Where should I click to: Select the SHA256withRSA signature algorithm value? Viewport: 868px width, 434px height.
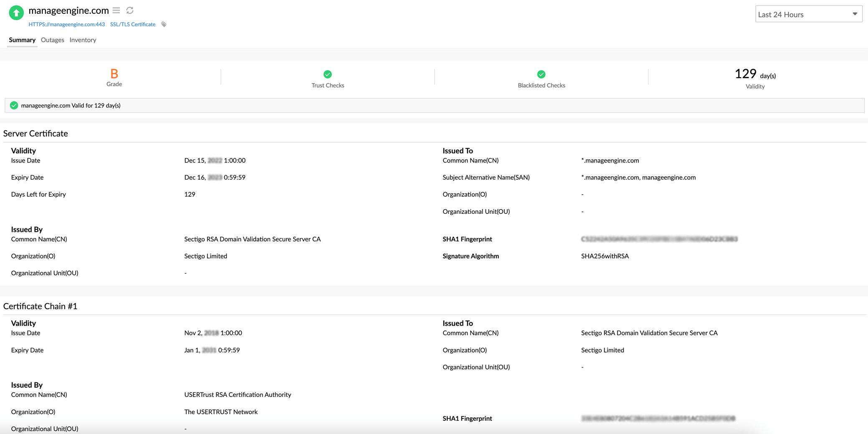605,256
